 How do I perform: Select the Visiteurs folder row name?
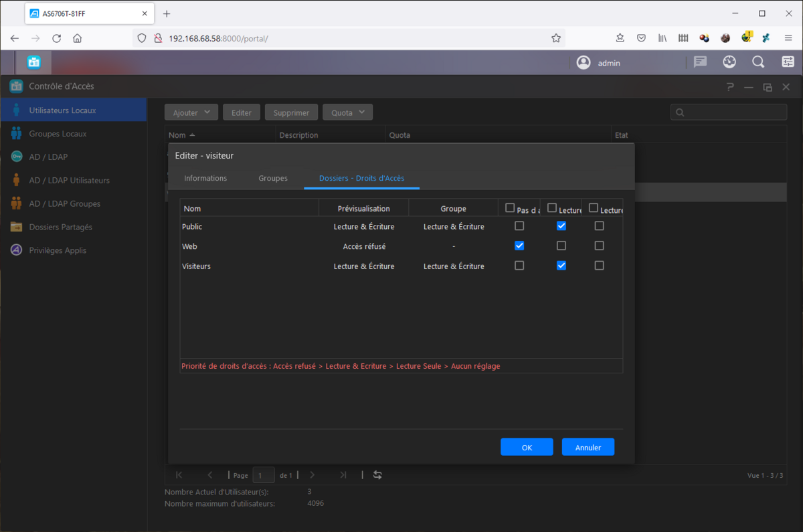point(196,266)
